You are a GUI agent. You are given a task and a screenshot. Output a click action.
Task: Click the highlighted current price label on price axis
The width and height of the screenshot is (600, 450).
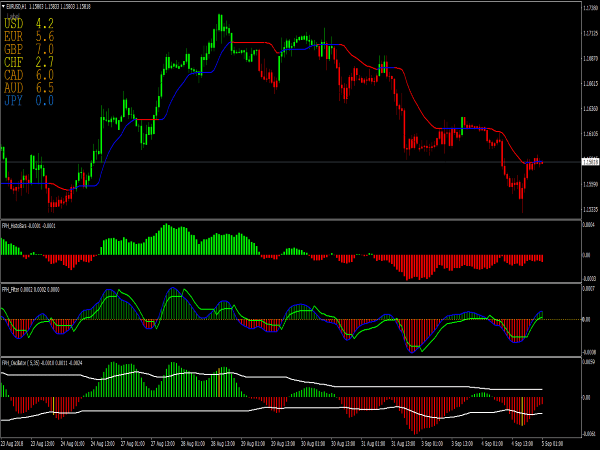(590, 162)
